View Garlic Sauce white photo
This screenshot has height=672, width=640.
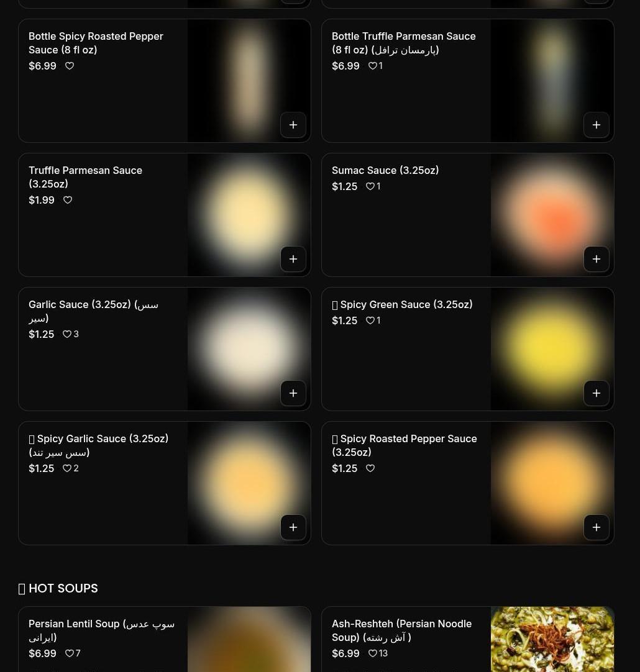[x=249, y=349]
